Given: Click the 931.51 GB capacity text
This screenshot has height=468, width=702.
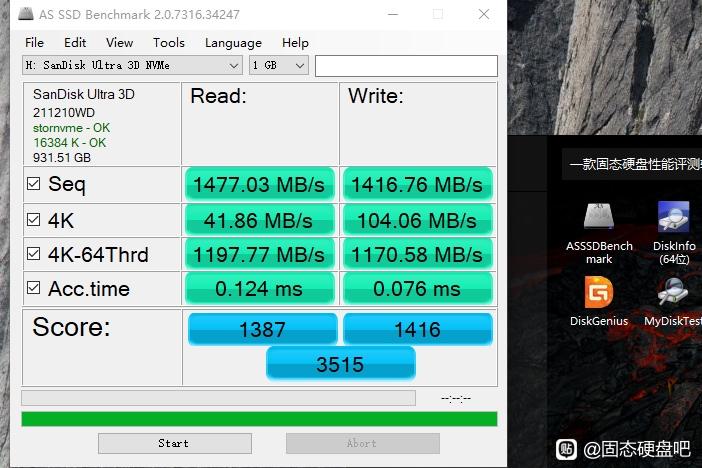Looking at the screenshot, I should coord(62,158).
